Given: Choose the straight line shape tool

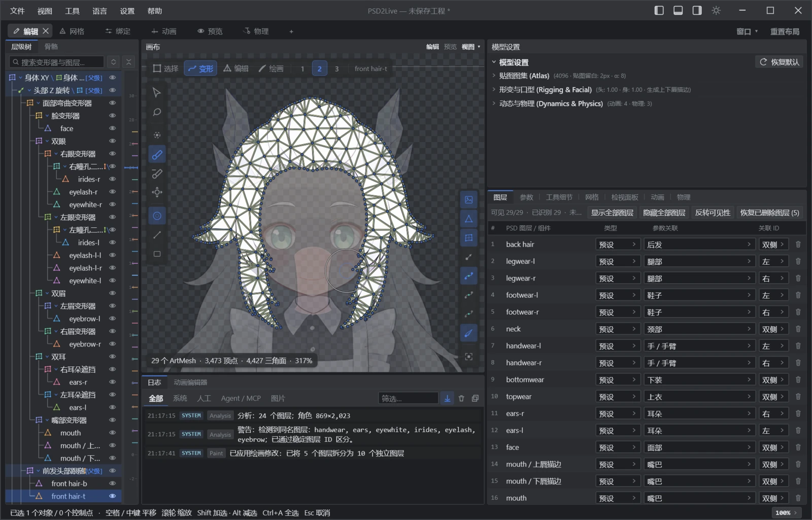Looking at the screenshot, I should click(x=157, y=235).
